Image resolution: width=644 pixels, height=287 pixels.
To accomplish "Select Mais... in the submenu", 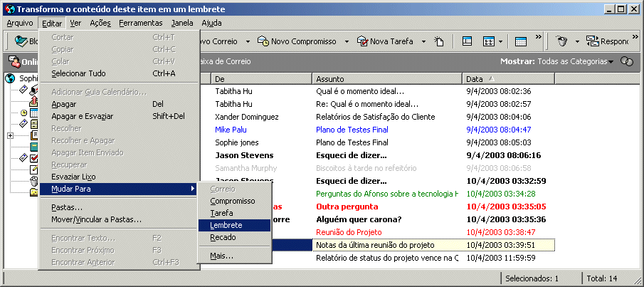I will tap(234, 256).
